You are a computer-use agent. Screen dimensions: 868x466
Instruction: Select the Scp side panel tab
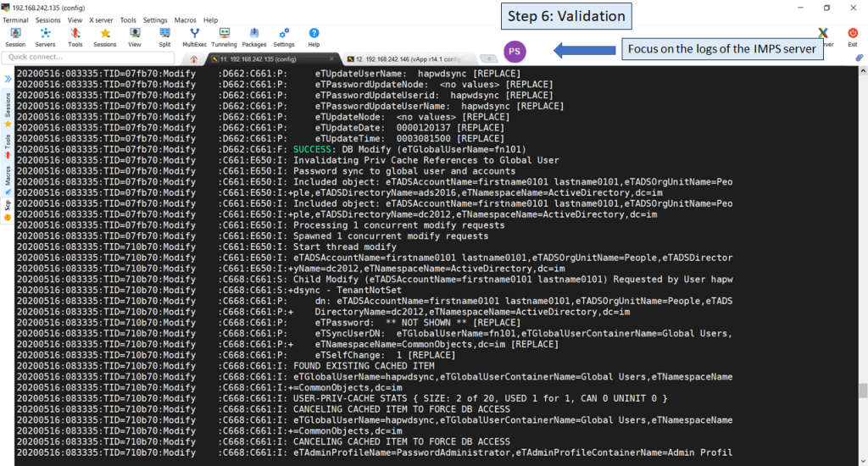click(8, 209)
